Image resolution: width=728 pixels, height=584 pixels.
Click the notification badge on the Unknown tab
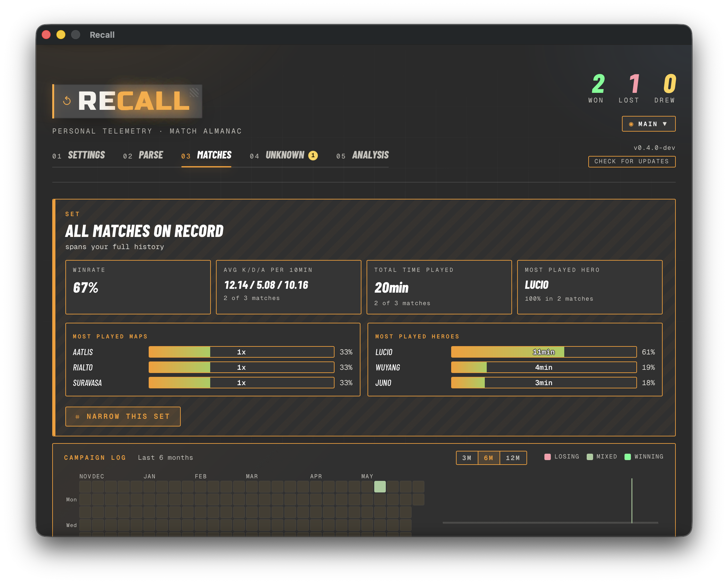coord(313,155)
